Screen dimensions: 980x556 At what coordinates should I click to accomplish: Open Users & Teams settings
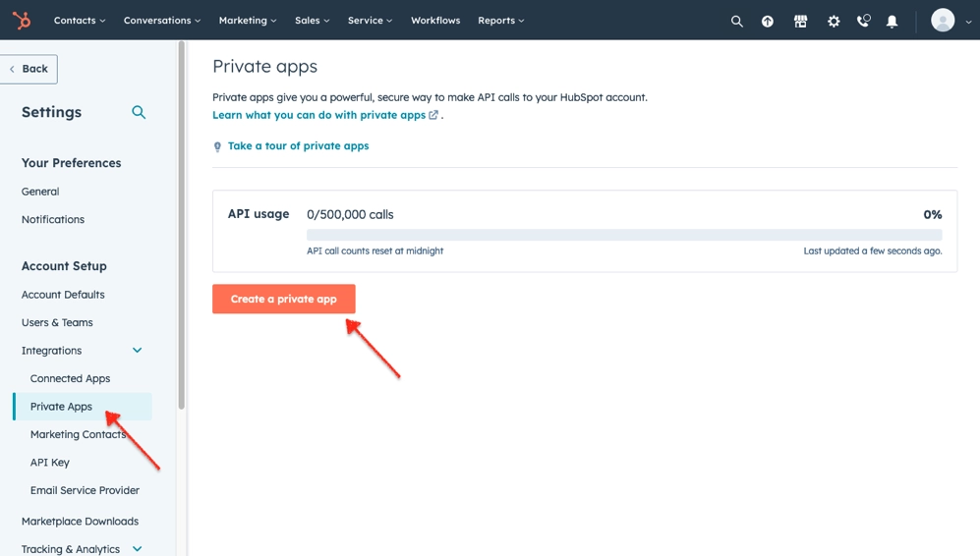(x=57, y=322)
